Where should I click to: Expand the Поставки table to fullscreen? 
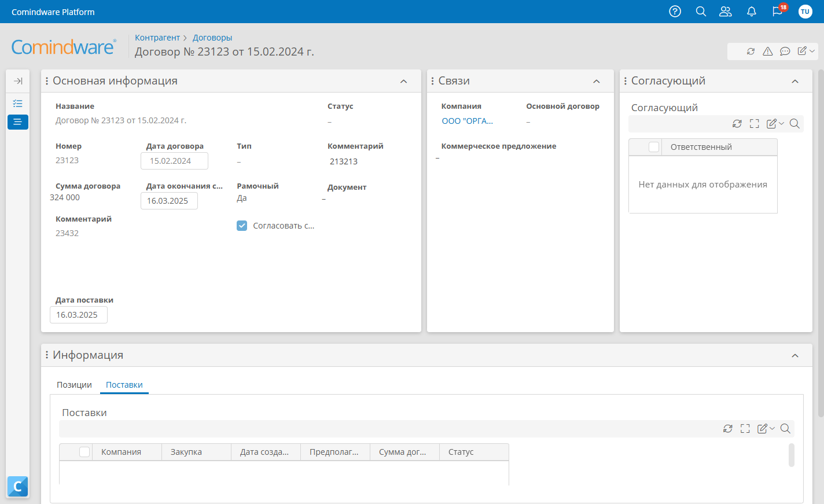tap(745, 428)
